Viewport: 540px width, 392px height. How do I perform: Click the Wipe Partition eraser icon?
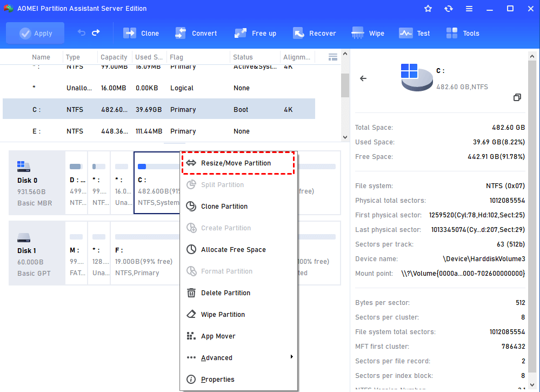191,314
